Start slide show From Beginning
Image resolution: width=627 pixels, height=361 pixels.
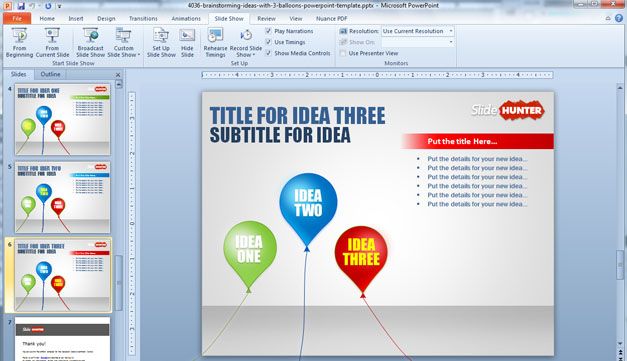(19, 43)
